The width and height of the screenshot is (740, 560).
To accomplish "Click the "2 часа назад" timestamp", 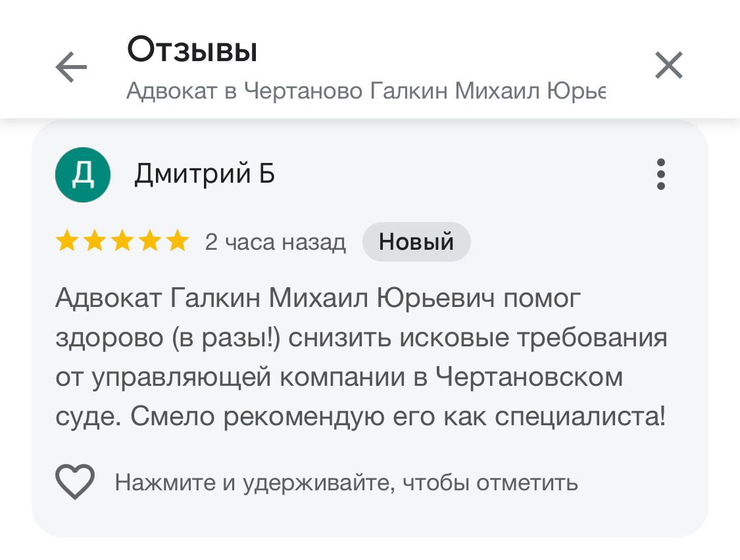I will click(x=275, y=243).
